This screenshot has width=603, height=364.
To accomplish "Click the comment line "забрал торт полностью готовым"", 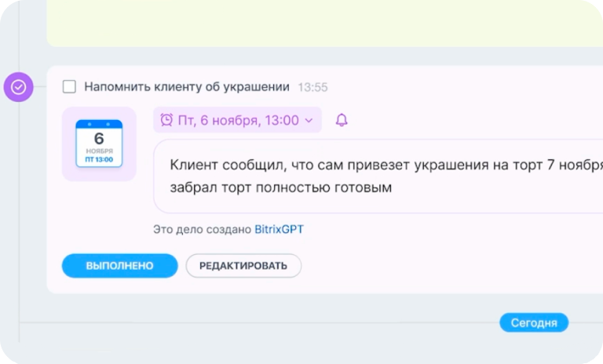I will [280, 188].
